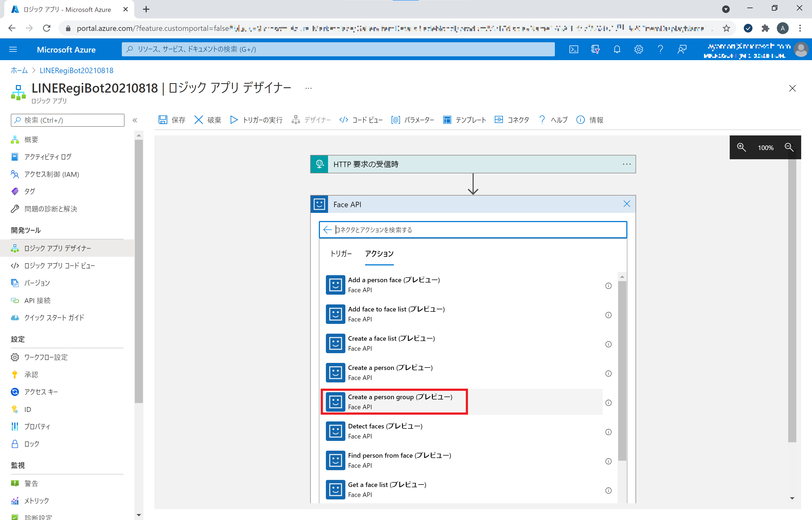Open Azure notifications
The height and width of the screenshot is (520, 812).
click(617, 49)
